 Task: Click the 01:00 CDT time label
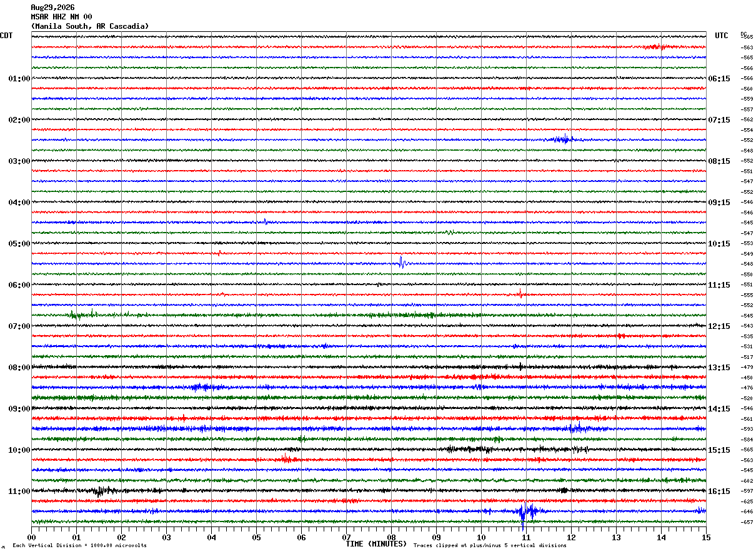[x=19, y=79]
